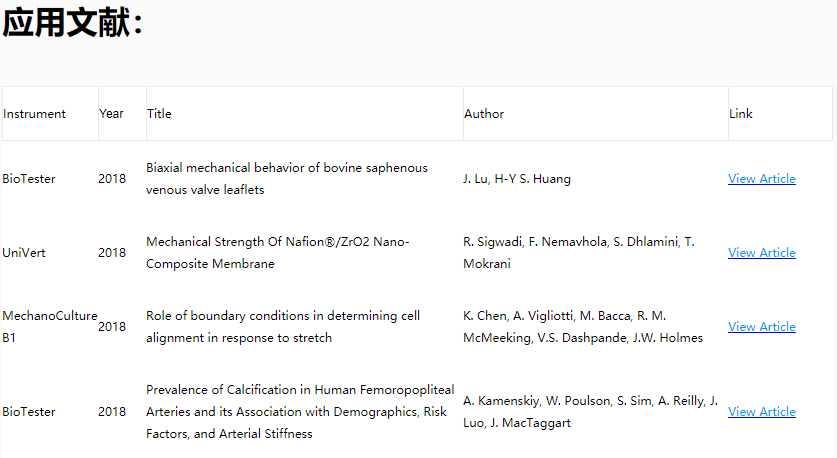Click the Instrument column header
The image size is (837, 458).
coord(35,114)
